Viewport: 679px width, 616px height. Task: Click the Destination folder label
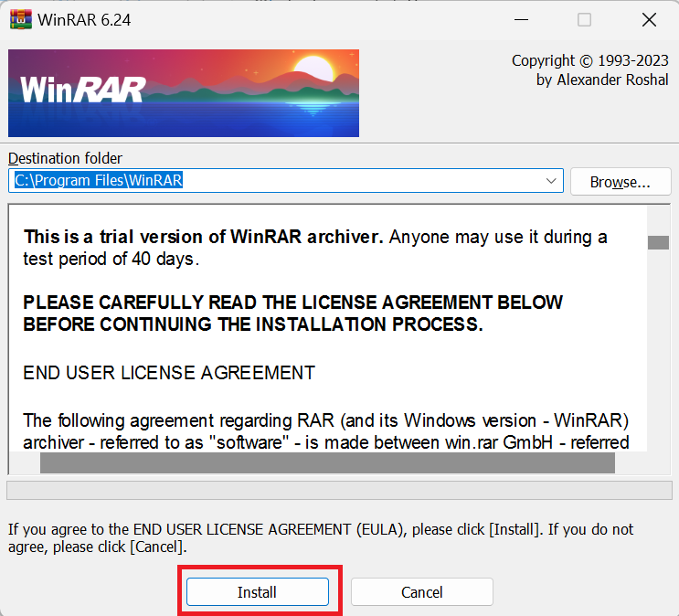coord(65,158)
